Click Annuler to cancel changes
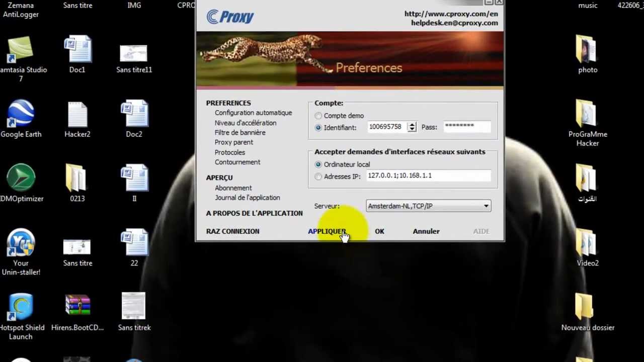 tap(426, 231)
